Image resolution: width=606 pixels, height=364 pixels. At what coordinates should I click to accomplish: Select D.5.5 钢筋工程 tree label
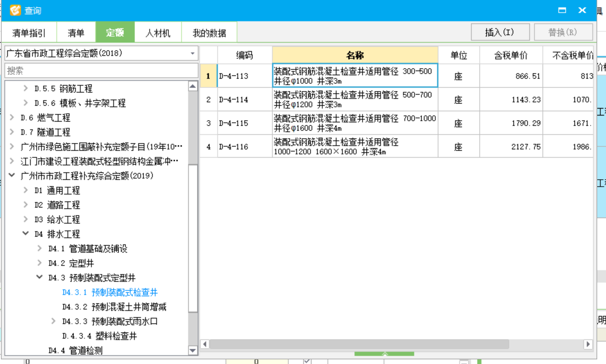point(63,89)
